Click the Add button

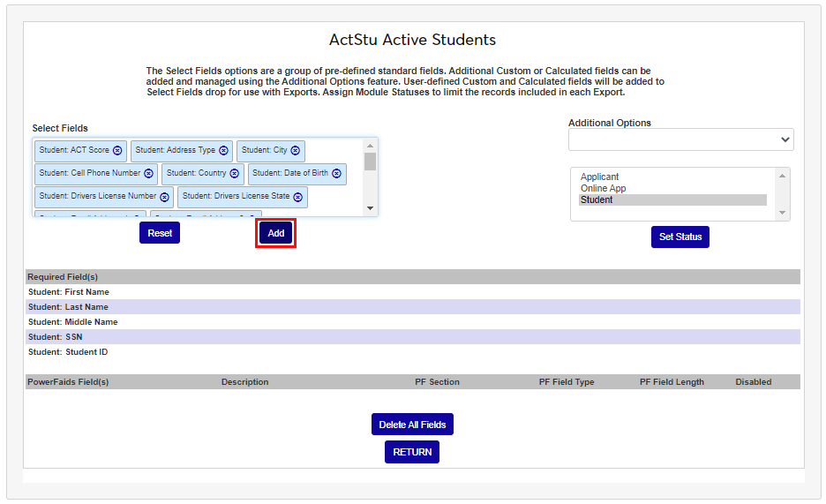click(x=275, y=233)
